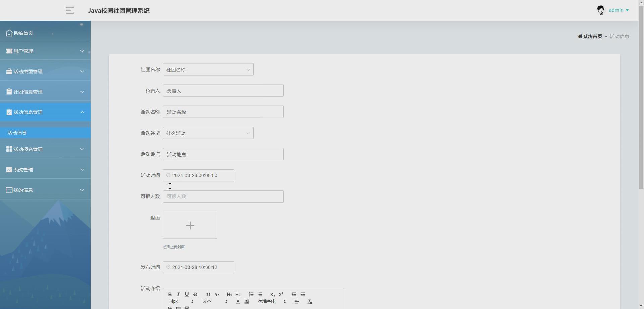Click the 我的信息 card icon
Viewport: 644px width, 309px height.
point(9,190)
